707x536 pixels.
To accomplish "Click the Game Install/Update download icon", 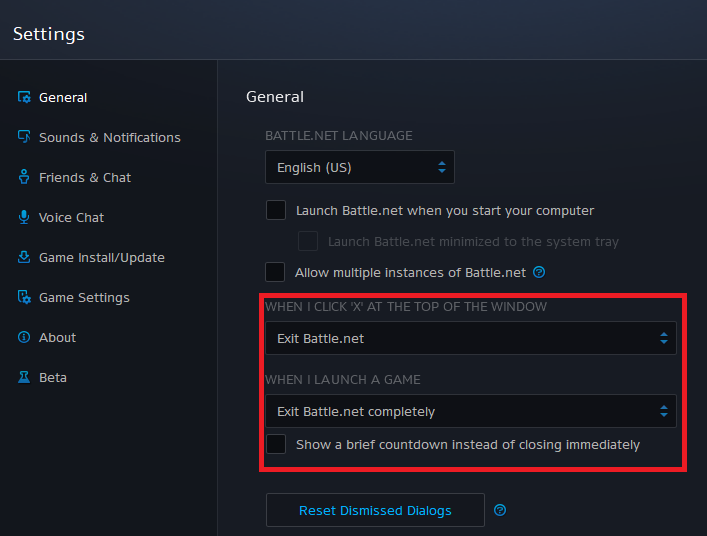I will click(x=24, y=257).
